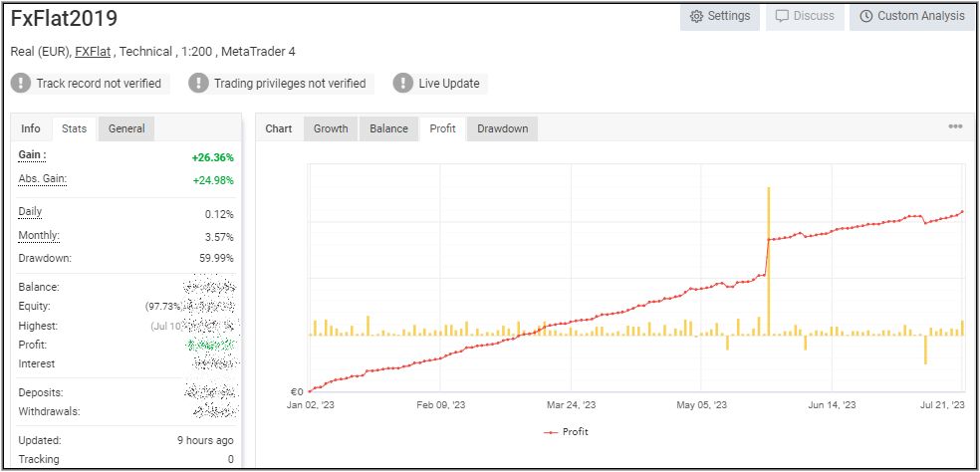Open the Balance chart tab
The height and width of the screenshot is (472, 980).
(388, 128)
